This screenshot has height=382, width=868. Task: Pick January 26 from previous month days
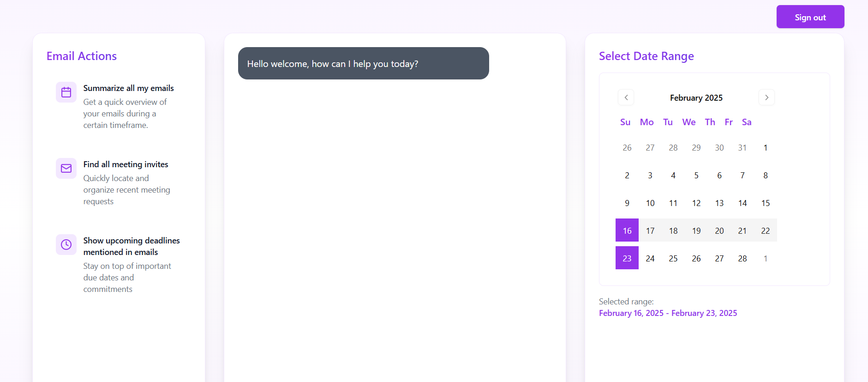[x=627, y=148]
